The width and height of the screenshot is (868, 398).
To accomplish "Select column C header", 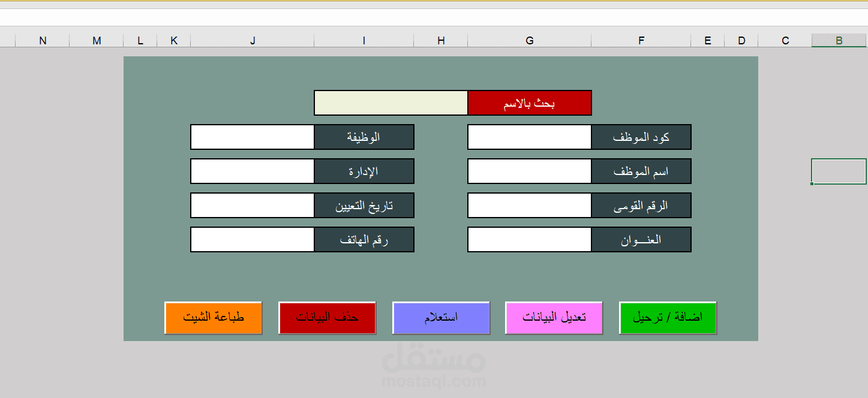I will pos(785,40).
